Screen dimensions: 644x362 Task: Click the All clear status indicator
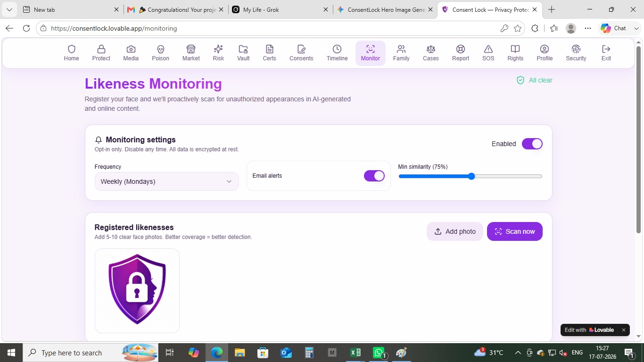(x=534, y=80)
